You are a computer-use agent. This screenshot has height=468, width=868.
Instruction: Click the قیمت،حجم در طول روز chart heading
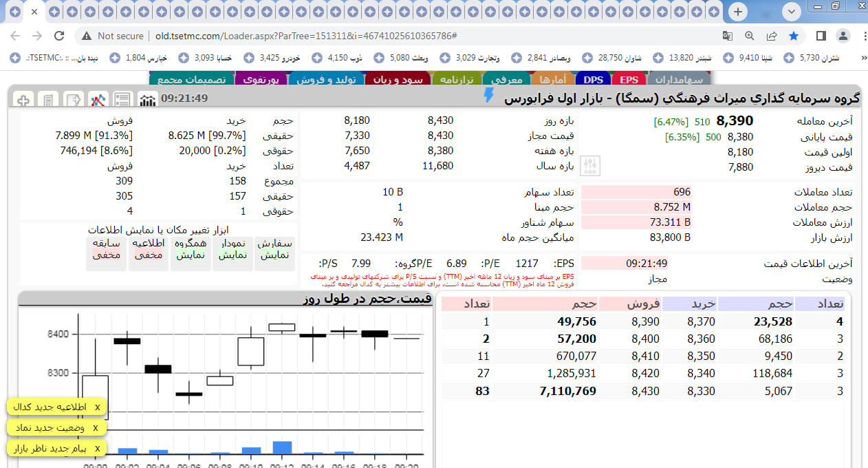click(367, 299)
